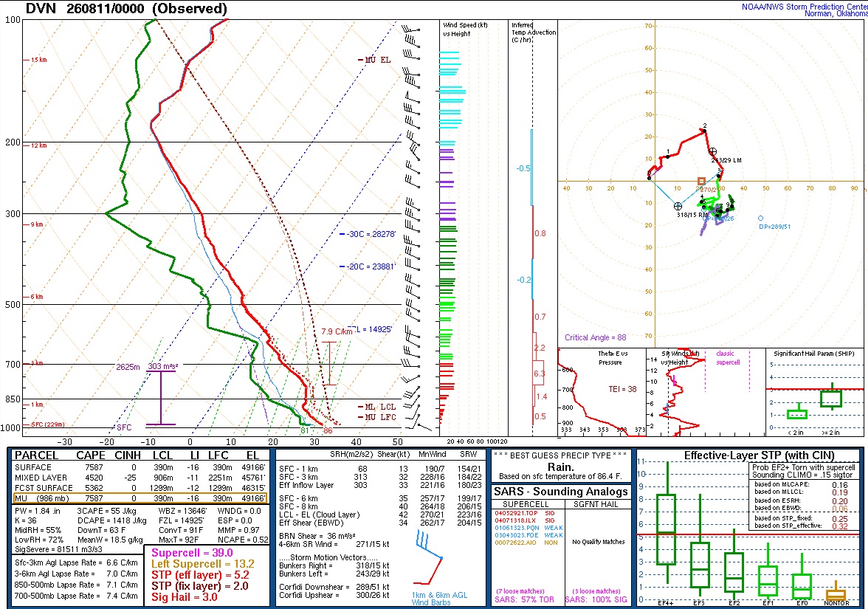Click the 303 m²s² effective inflow label
The image size is (868, 609).
pyautogui.click(x=162, y=366)
